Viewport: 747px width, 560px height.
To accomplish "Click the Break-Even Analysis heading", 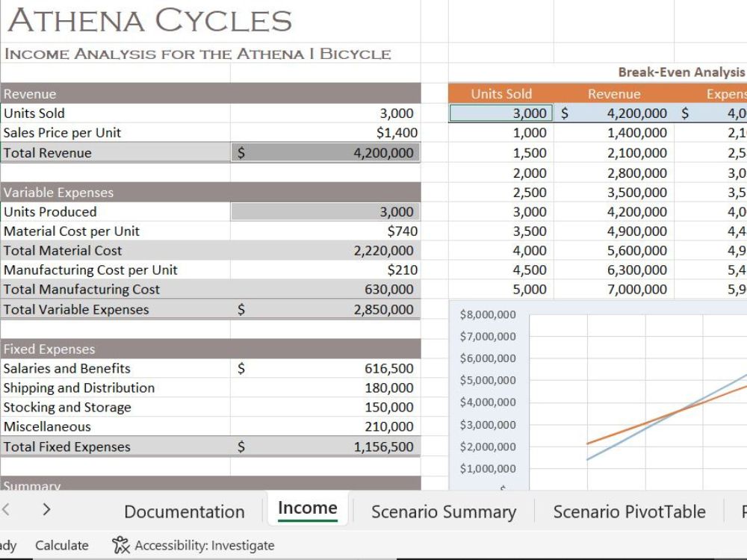I will pyautogui.click(x=681, y=72).
